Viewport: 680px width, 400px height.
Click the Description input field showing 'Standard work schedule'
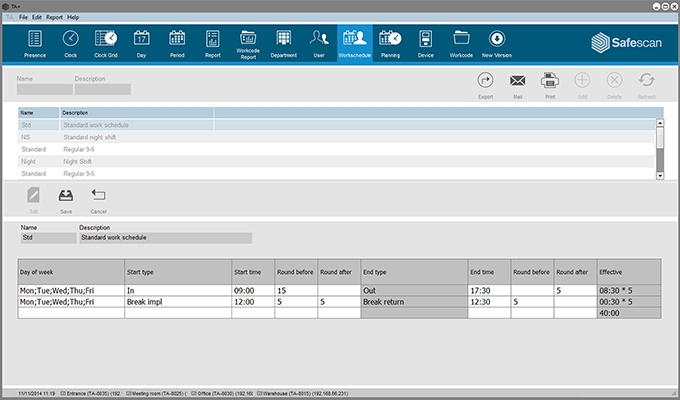click(165, 238)
